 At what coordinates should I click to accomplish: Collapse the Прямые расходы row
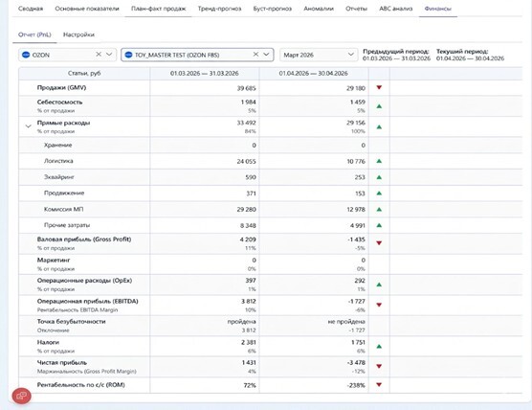(29, 126)
